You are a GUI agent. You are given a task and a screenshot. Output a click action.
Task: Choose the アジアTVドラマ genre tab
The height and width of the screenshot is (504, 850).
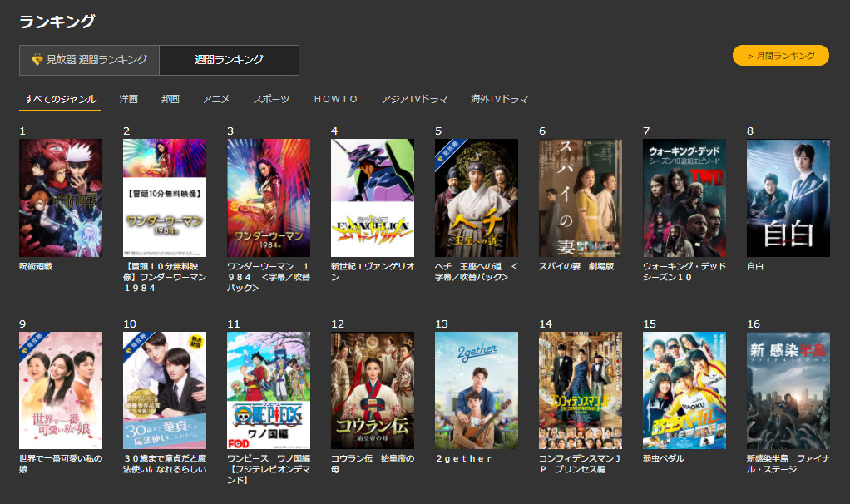pyautogui.click(x=414, y=99)
